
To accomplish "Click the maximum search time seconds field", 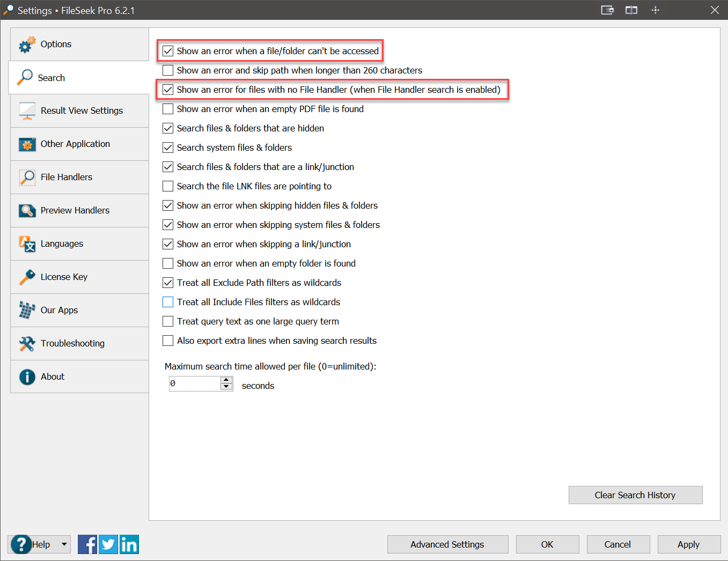I will pyautogui.click(x=194, y=383).
